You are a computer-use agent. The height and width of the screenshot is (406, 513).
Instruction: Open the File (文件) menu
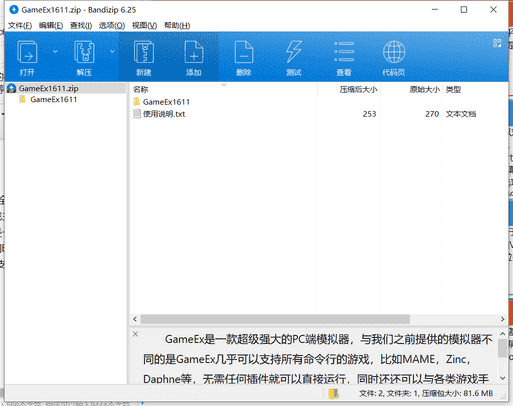(x=20, y=26)
